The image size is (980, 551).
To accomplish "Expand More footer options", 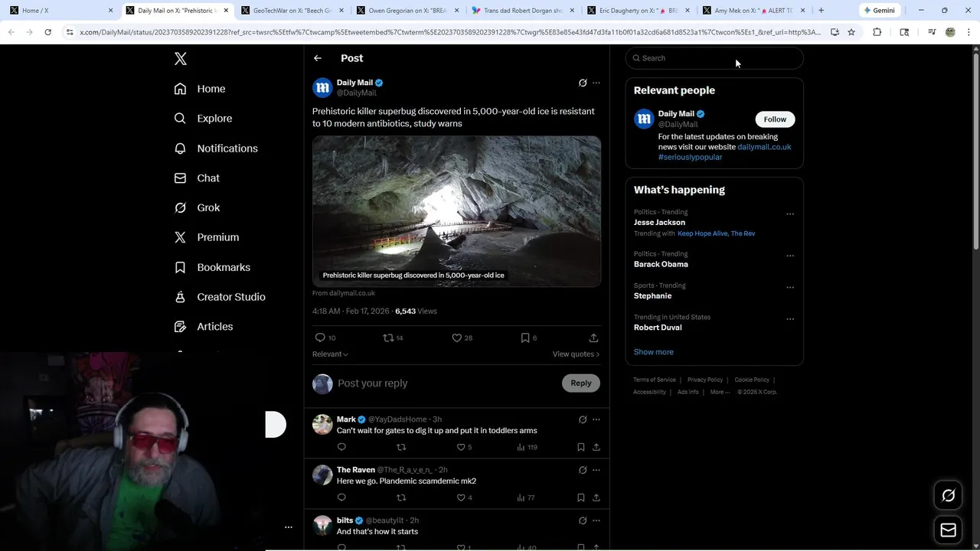I will tap(720, 392).
